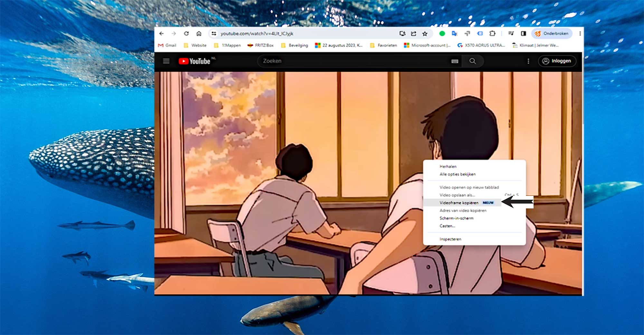Image resolution: width=644 pixels, height=335 pixels.
Task: Open the media controls icon
Action: tap(511, 33)
